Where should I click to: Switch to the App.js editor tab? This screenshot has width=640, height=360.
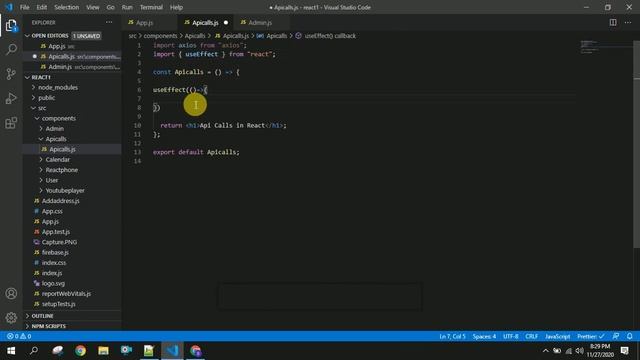coord(149,22)
